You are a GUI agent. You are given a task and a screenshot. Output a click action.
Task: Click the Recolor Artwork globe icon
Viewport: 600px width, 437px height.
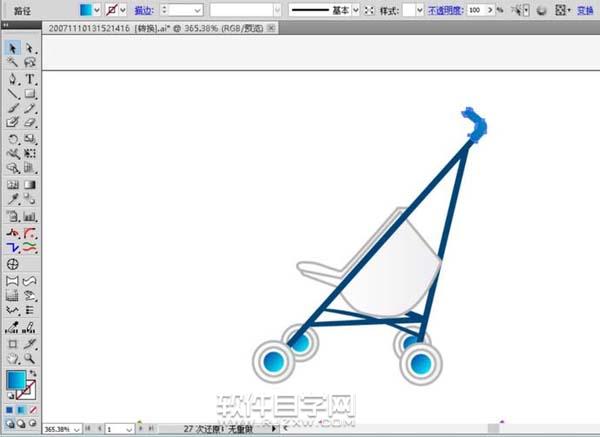pyautogui.click(x=541, y=10)
